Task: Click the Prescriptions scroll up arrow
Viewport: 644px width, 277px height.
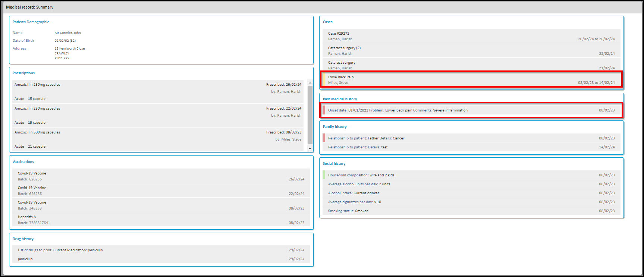Action: click(x=310, y=83)
